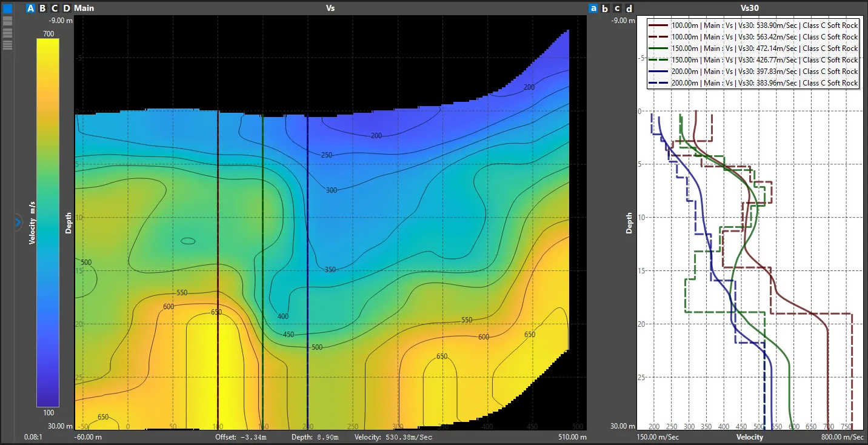Switch Vs30 panel to view d
Image resolution: width=868 pixels, height=445 pixels.
(x=629, y=8)
